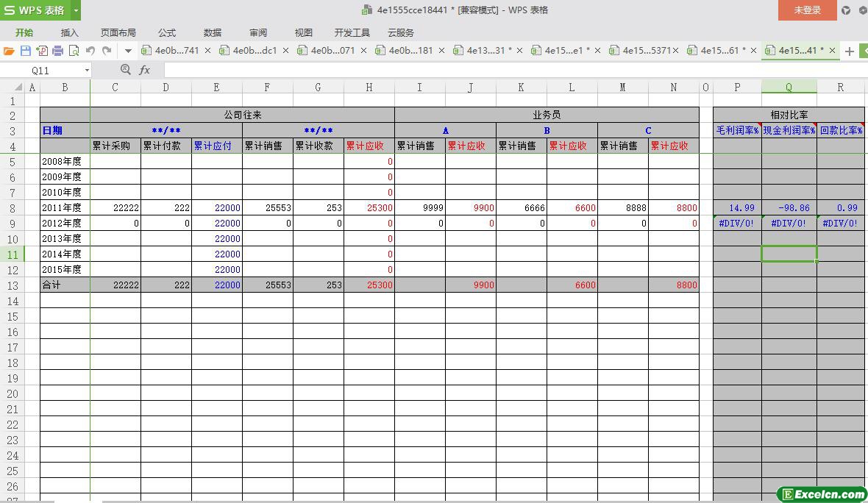This screenshot has width=868, height=503.
Task: Click the WPS 表格 logo button
Action: pyautogui.click(x=36, y=10)
